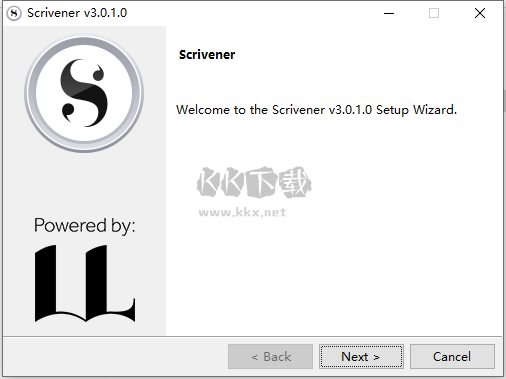
Task: Click the Literature & Latte LL logo
Action: (85, 284)
